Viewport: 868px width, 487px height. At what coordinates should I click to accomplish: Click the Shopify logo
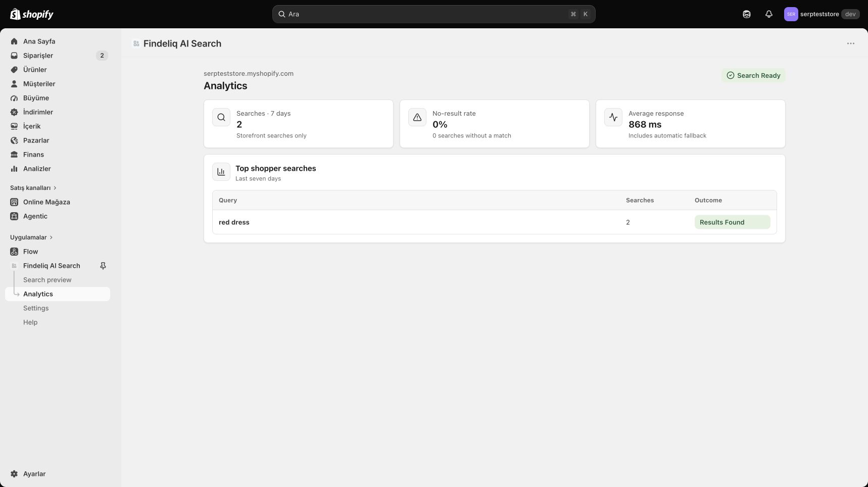[x=32, y=14]
